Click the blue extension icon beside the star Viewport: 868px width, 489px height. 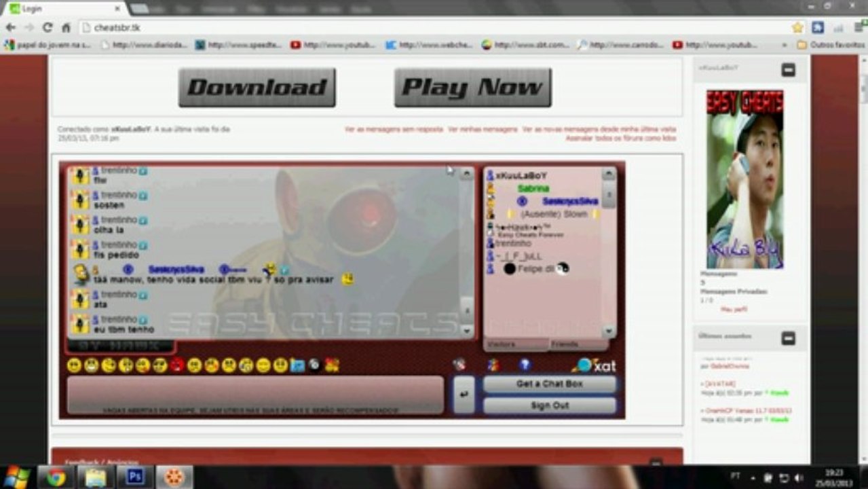pyautogui.click(x=818, y=28)
